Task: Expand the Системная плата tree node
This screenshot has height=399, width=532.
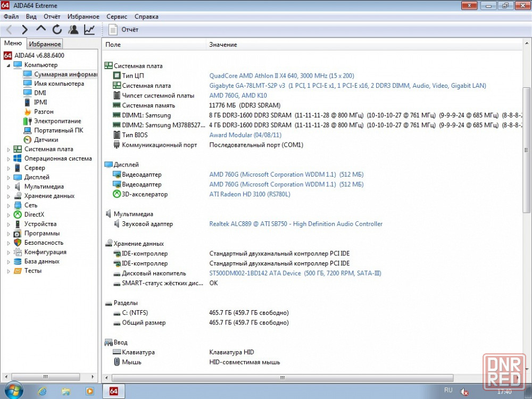Action: [x=9, y=149]
